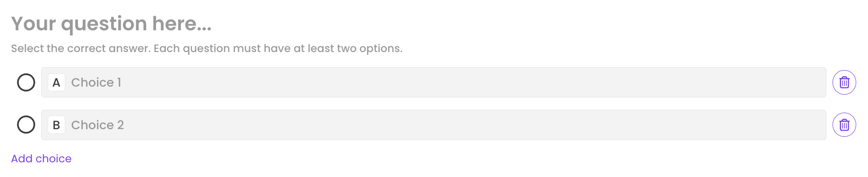The width and height of the screenshot is (868, 177).
Task: Click the purple Add choice link
Action: (41, 159)
